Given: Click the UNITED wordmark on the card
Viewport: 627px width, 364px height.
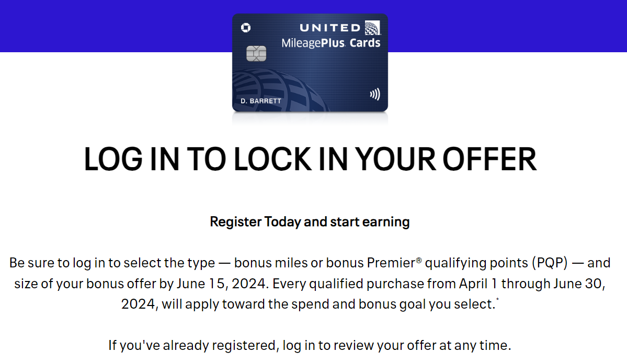Looking at the screenshot, I should 330,28.
